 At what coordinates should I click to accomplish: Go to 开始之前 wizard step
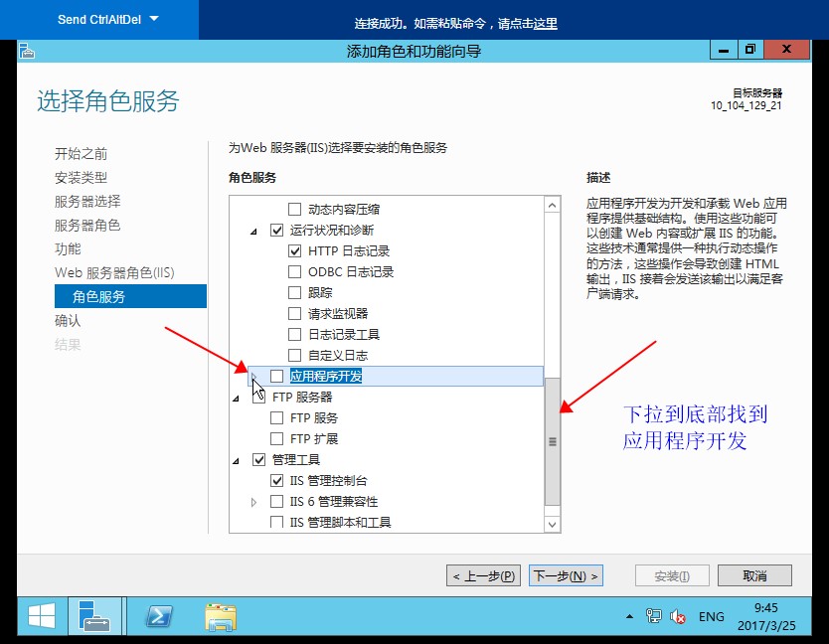click(x=81, y=154)
